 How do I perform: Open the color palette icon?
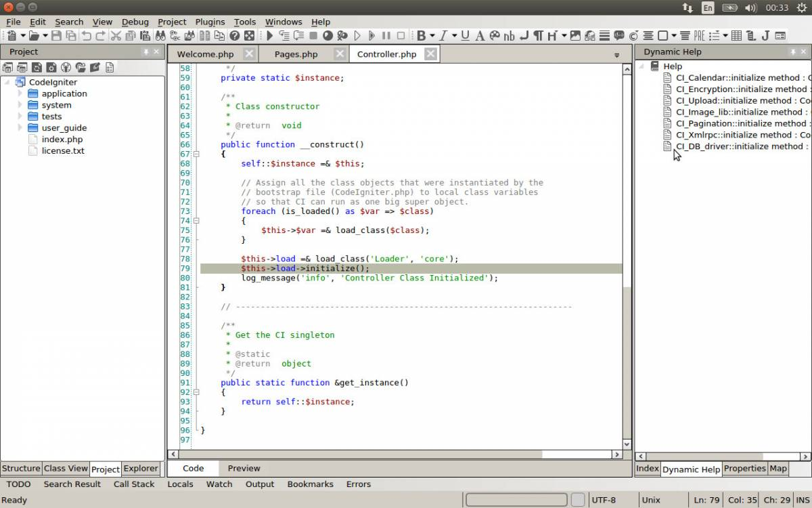tap(495, 36)
